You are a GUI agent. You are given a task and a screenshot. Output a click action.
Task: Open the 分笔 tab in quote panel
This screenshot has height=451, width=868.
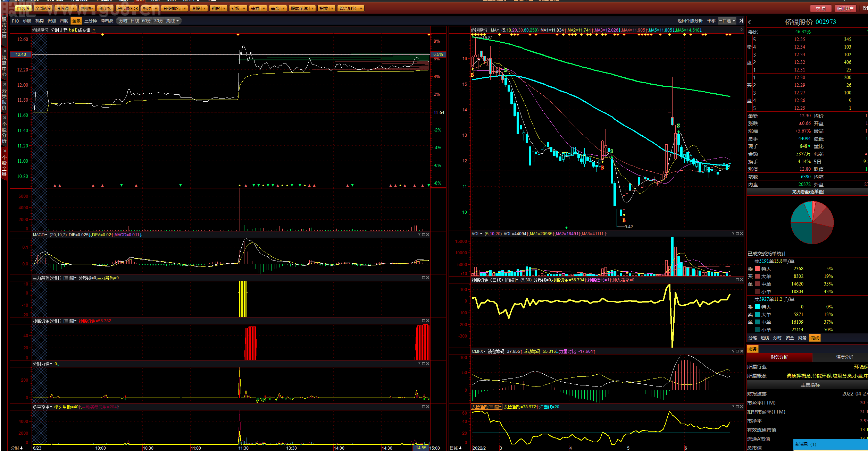pos(752,338)
